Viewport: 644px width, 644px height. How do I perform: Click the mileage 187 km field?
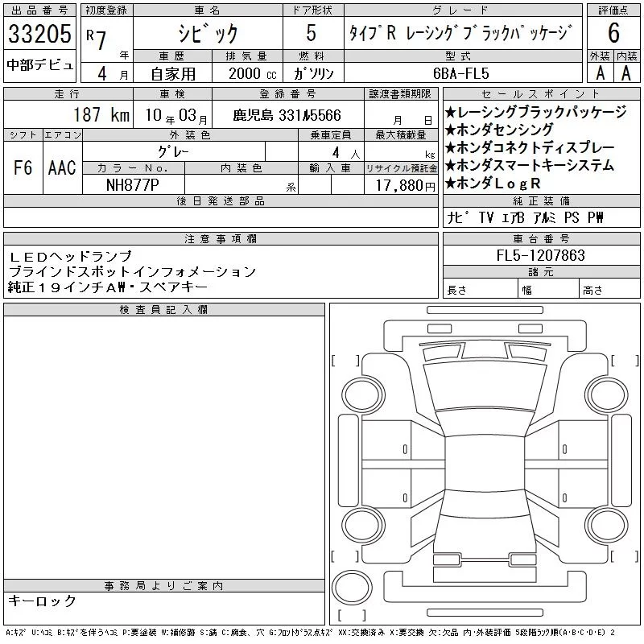[68, 114]
